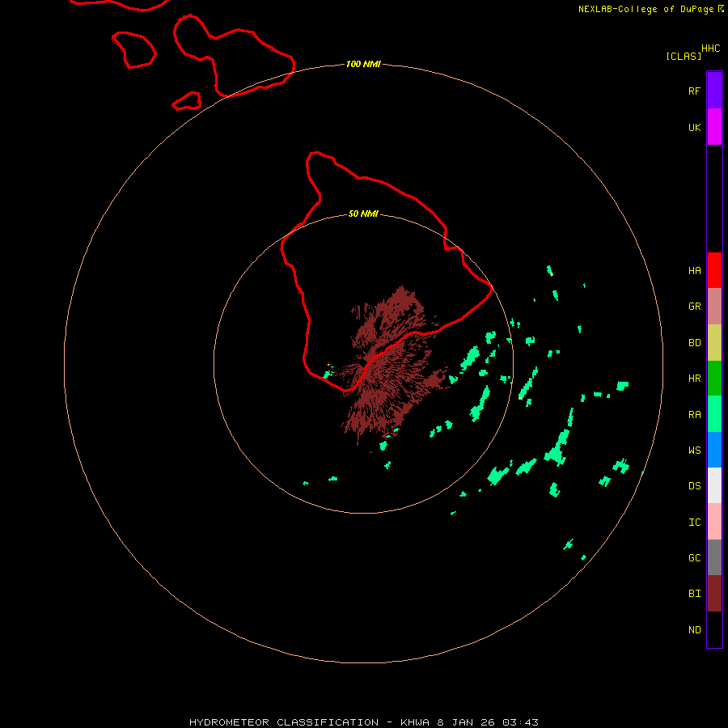Screen dimensions: 728x728
Task: Click the BD legend label
Action: pos(694,342)
